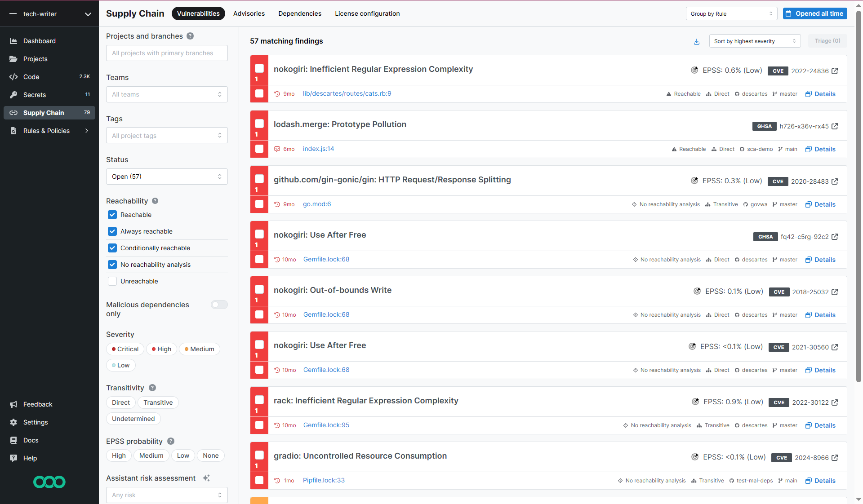Click Projects and branches help icon

click(x=190, y=36)
